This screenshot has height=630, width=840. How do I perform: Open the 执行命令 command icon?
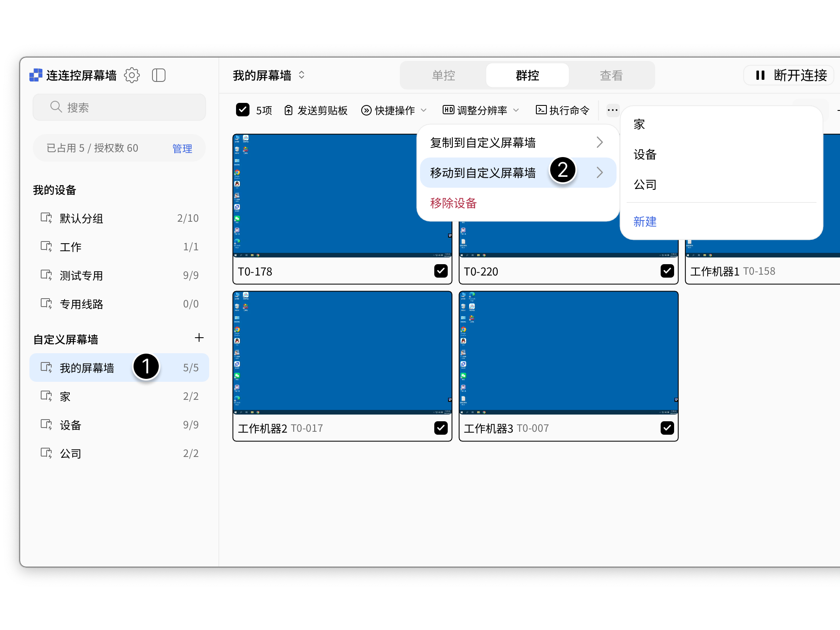pos(542,110)
